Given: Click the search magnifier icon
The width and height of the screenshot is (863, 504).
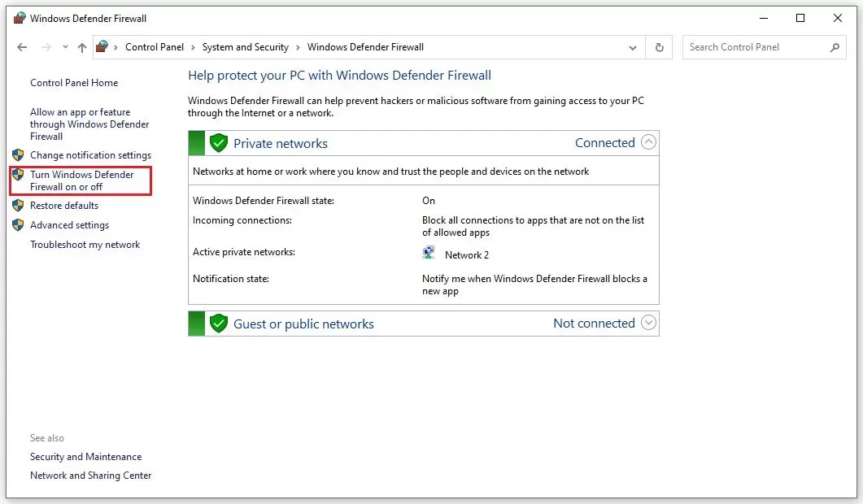Looking at the screenshot, I should click(x=835, y=47).
